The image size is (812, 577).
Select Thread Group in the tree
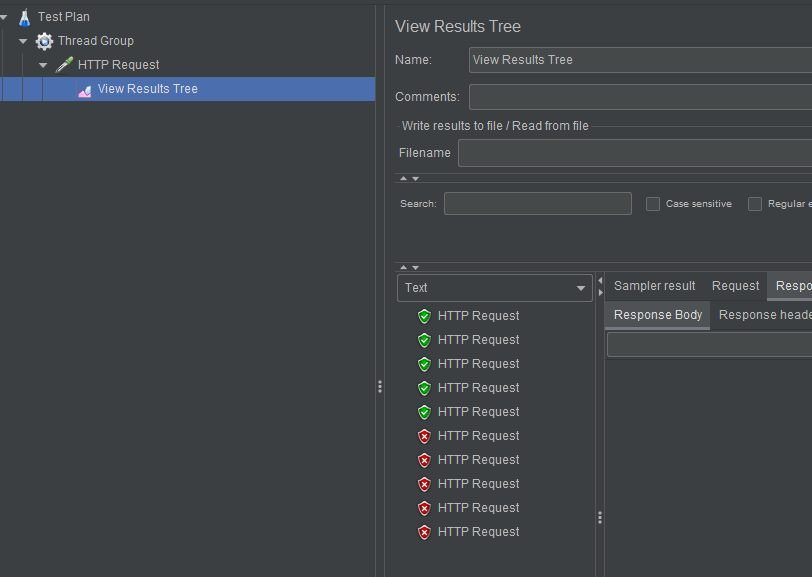pos(96,41)
